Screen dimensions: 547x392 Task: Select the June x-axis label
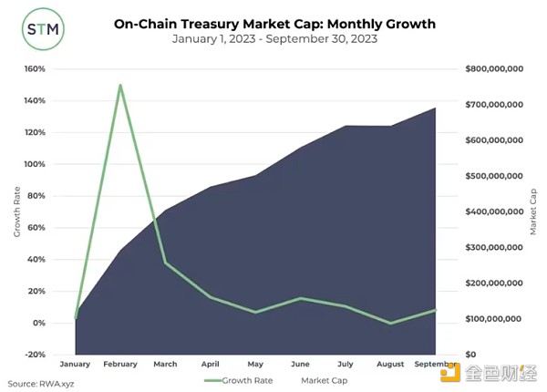[300, 364]
